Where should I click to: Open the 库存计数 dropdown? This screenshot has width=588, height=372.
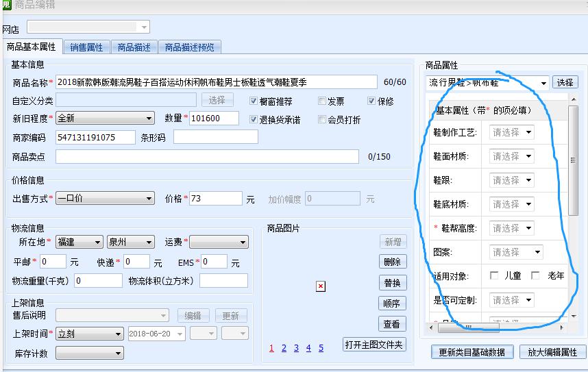[90, 353]
